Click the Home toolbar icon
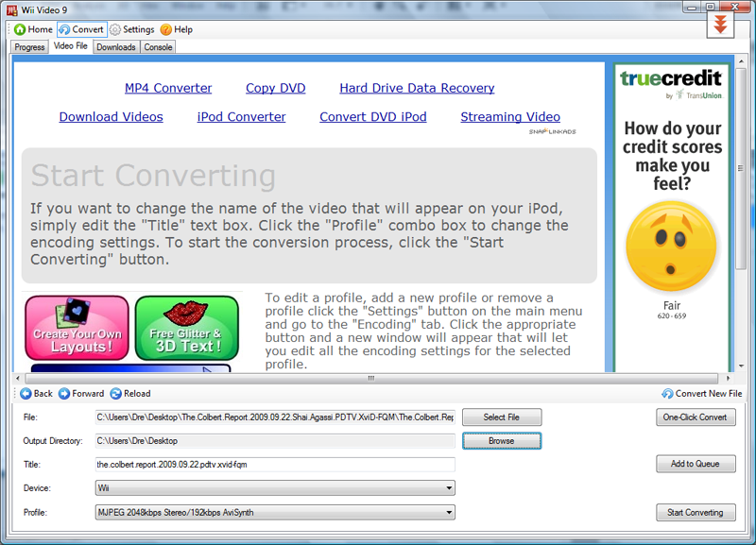Viewport: 756px width, 545px height. point(20,29)
